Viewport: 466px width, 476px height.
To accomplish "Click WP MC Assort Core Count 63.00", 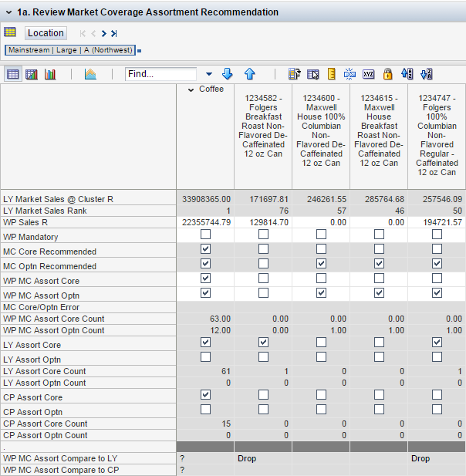I will [205, 319].
